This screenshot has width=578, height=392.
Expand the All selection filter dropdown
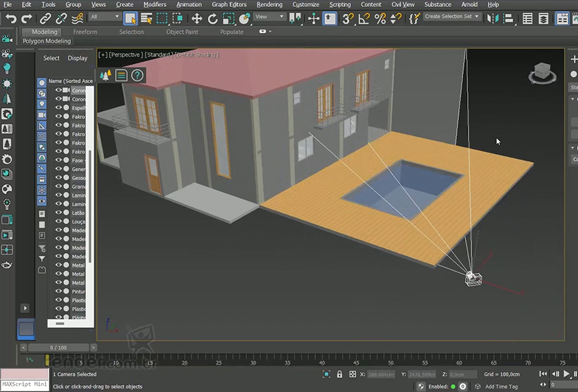pos(104,17)
